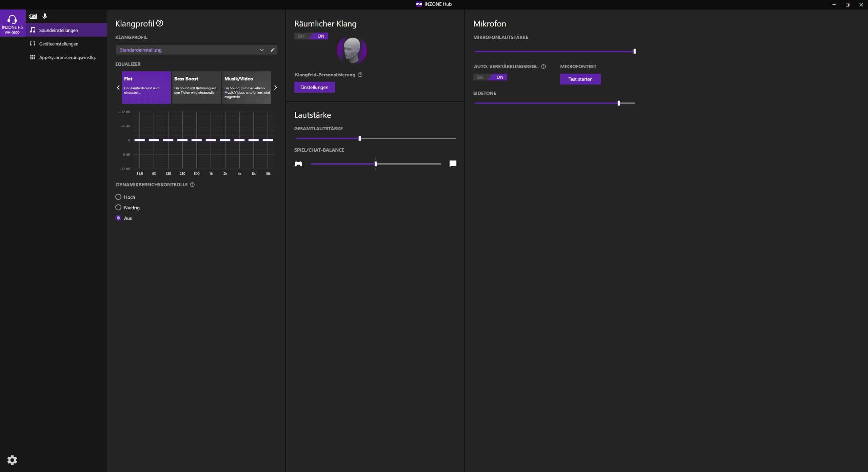
Task: Open the help icon next to the Klangprofil heading
Action: click(160, 23)
